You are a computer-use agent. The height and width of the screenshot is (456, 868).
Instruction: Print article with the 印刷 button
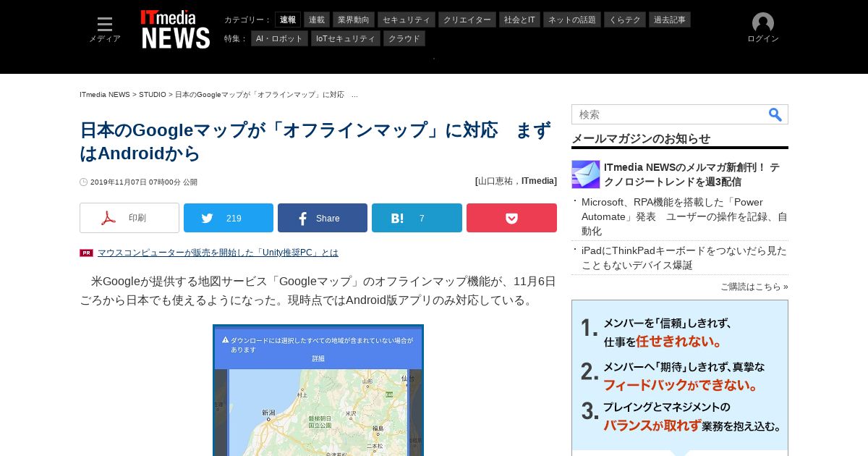(x=129, y=218)
